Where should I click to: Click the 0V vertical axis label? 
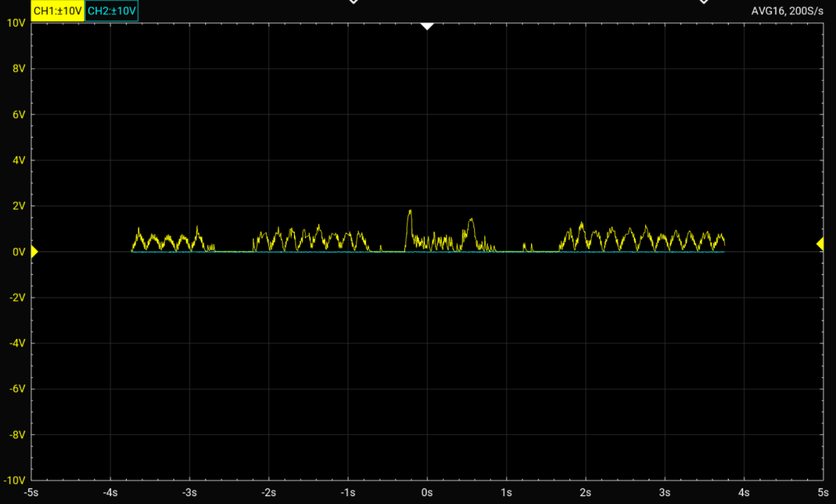coord(19,252)
